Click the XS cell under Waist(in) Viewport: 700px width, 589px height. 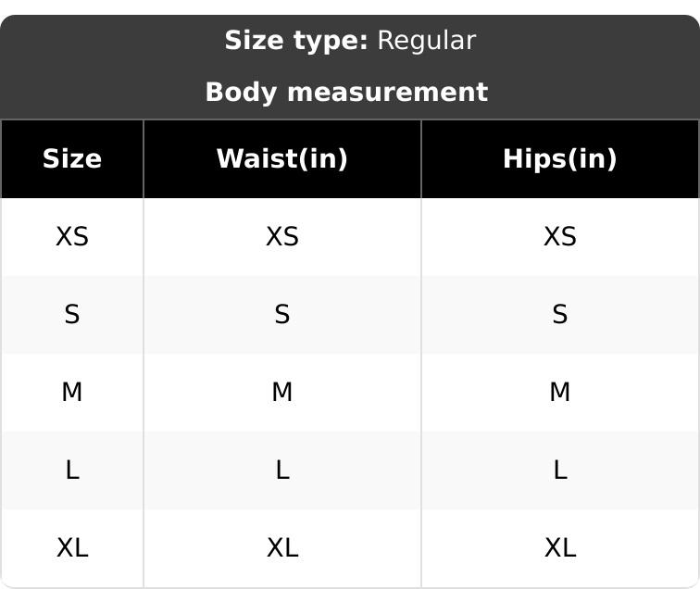pos(282,237)
